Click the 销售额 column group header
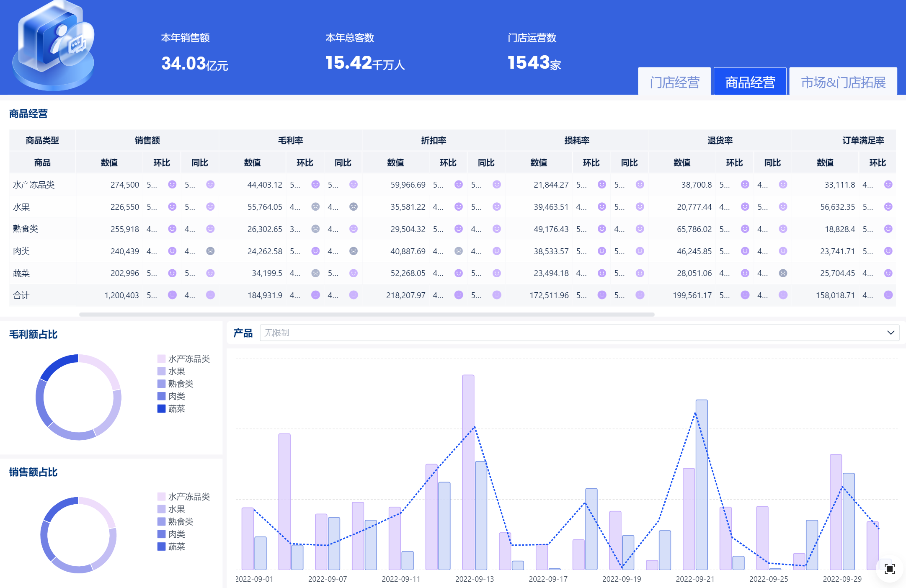906x588 pixels. click(x=147, y=140)
